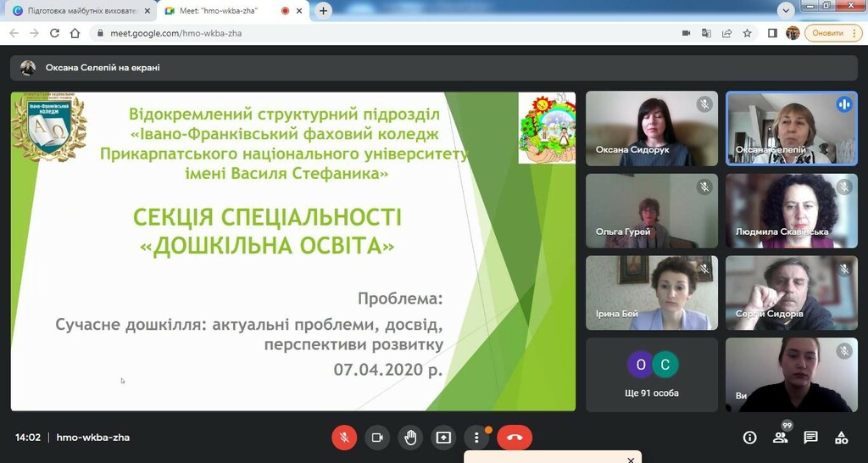Screen dimensions: 868x463
Task: Toggle your camera on or off
Action: tap(377, 438)
